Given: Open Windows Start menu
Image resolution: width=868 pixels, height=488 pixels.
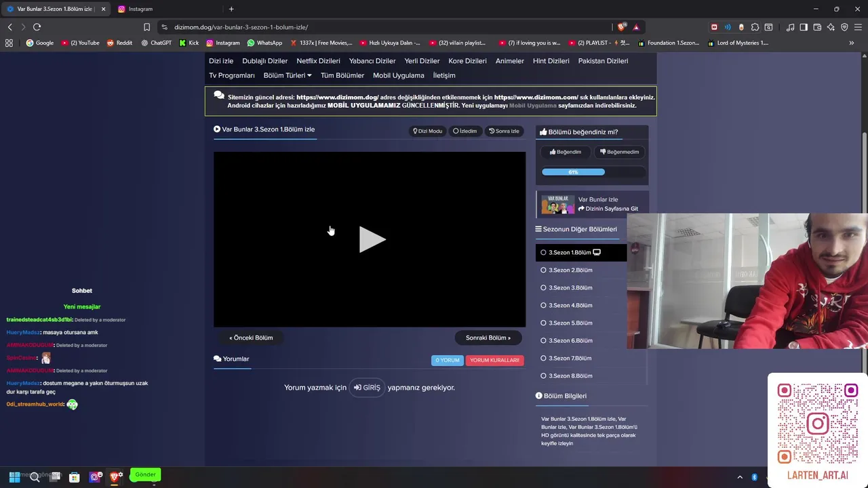Looking at the screenshot, I should [x=14, y=477].
